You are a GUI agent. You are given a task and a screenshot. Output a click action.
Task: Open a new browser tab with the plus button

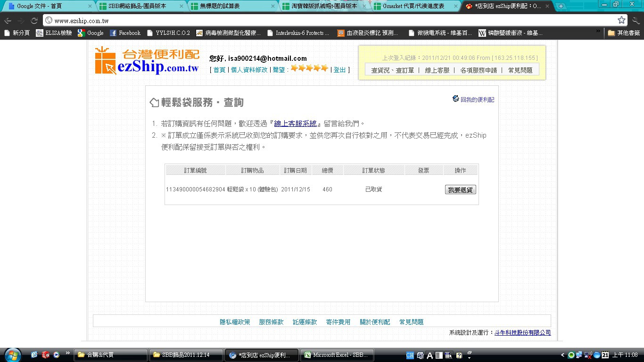point(561,6)
